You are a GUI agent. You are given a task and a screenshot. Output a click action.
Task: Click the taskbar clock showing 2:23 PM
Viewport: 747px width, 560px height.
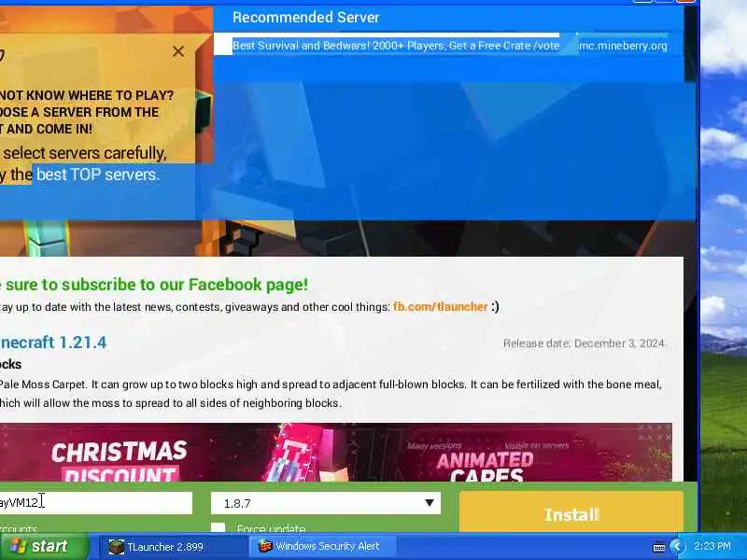tap(712, 546)
